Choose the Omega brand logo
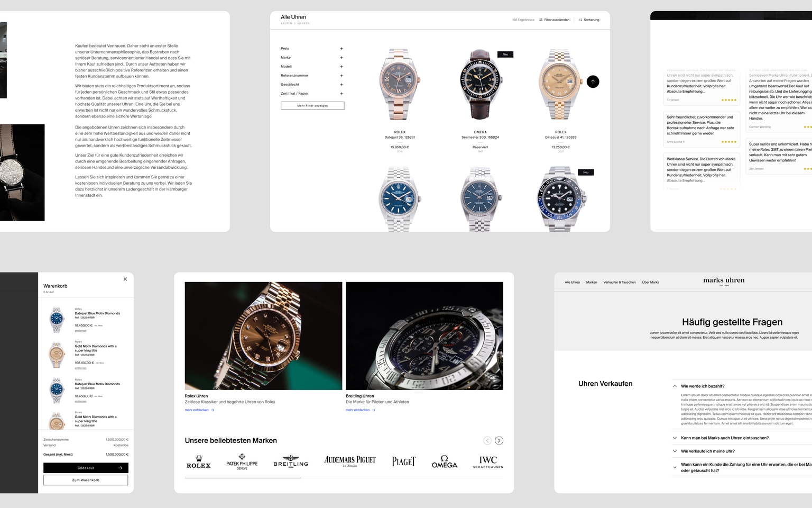 click(x=444, y=462)
